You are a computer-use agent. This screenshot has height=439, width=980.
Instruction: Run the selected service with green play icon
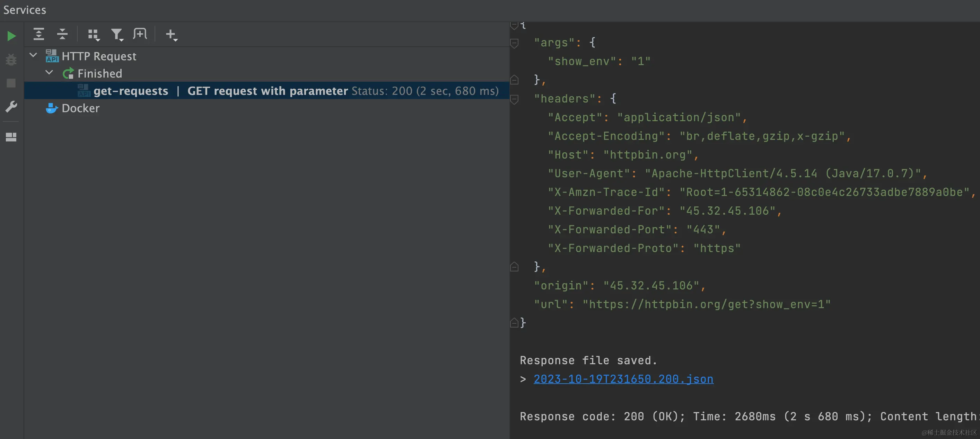point(11,36)
